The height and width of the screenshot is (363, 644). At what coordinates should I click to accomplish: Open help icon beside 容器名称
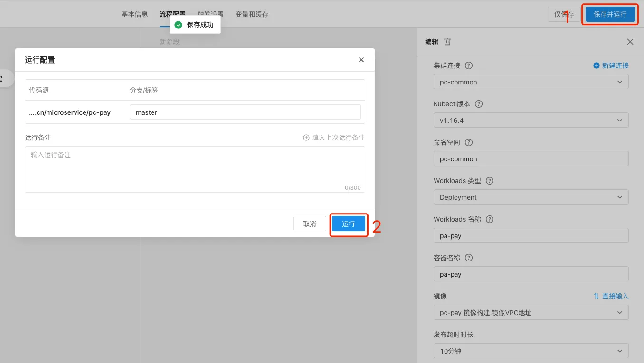[469, 258]
